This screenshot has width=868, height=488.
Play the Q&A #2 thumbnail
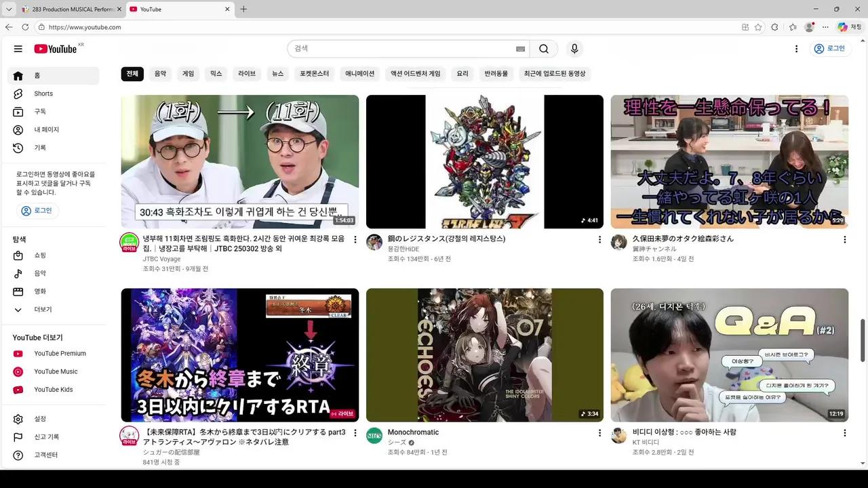pyautogui.click(x=730, y=355)
